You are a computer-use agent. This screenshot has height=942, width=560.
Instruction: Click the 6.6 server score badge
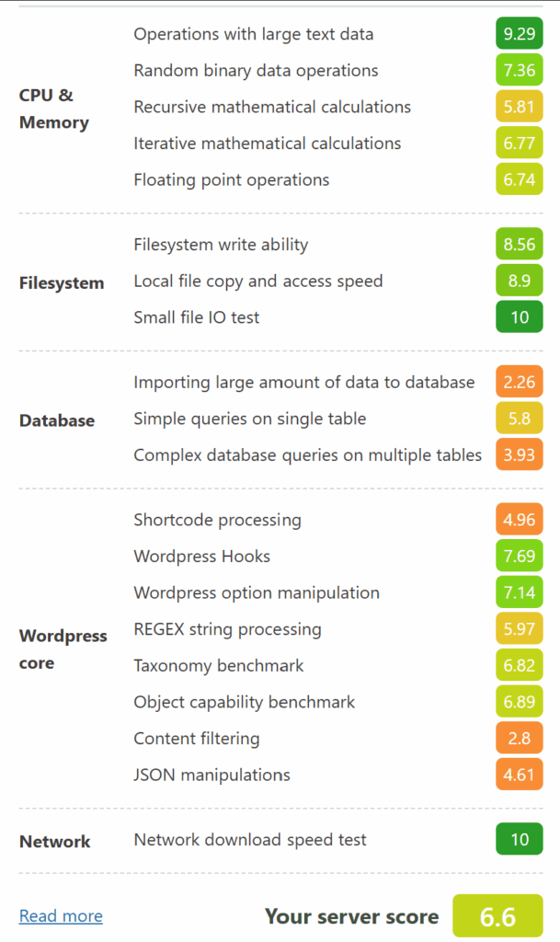click(497, 915)
